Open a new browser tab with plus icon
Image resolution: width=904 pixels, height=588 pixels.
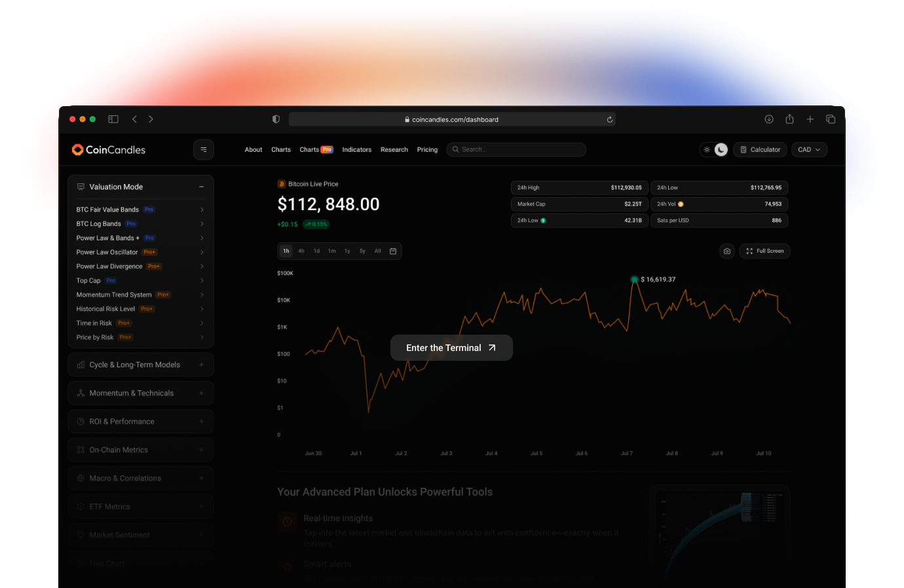[810, 119]
